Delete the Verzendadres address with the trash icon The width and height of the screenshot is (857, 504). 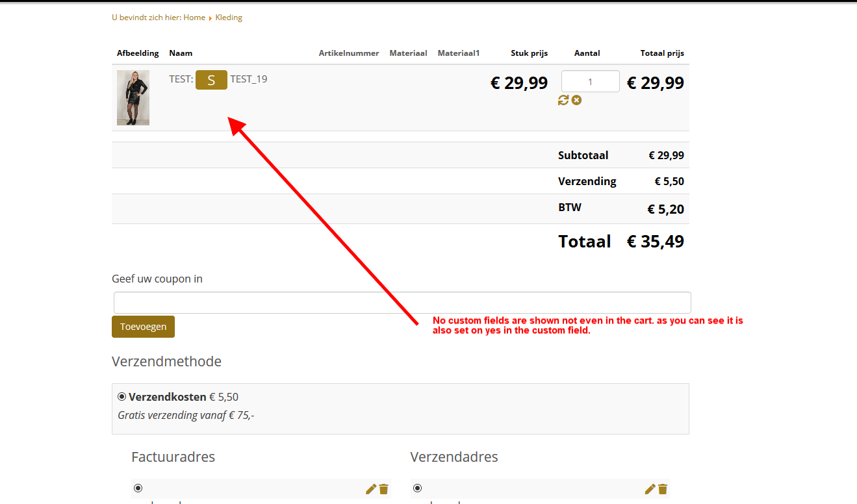(663, 489)
